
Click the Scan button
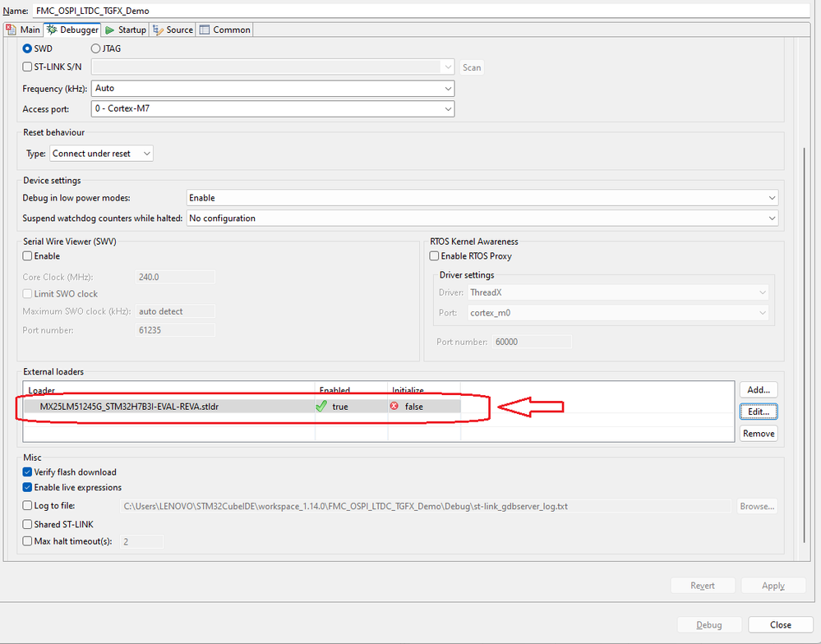pyautogui.click(x=472, y=67)
